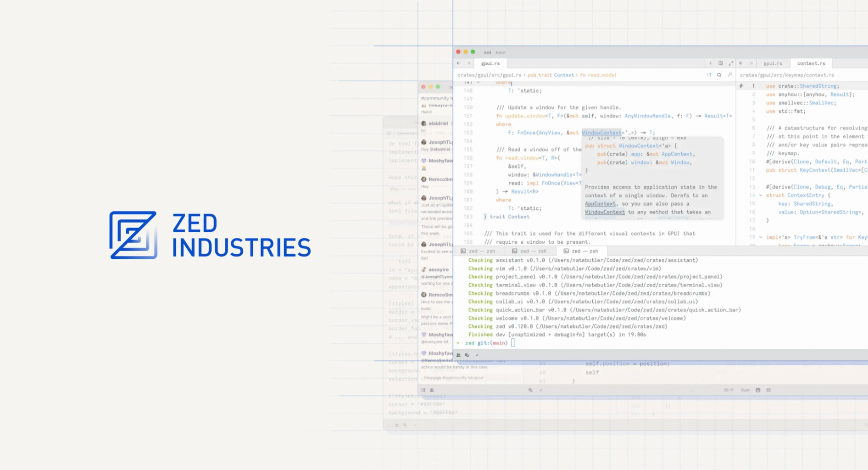The width and height of the screenshot is (868, 470).
Task: Go back in the right editor pane
Action: (741, 63)
